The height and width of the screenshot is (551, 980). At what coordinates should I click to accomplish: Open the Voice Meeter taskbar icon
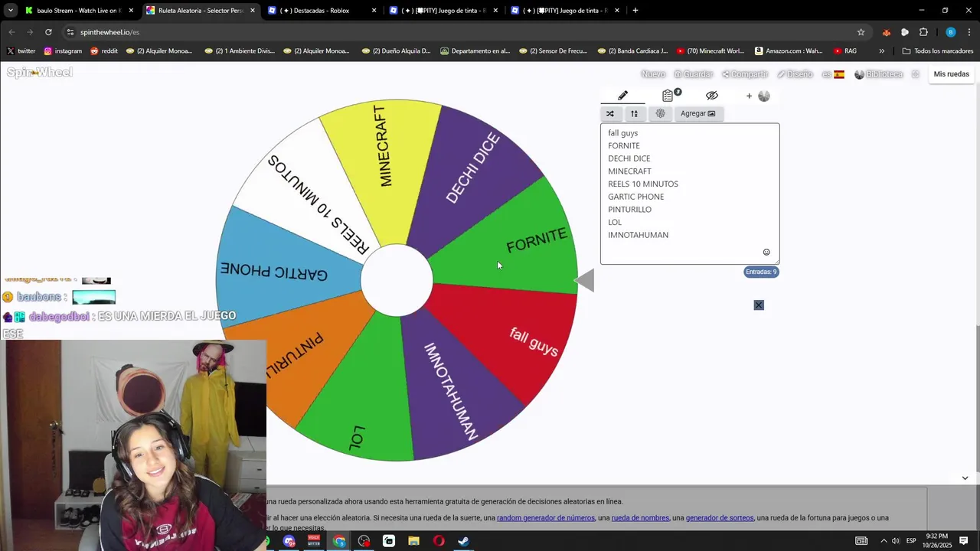point(314,541)
